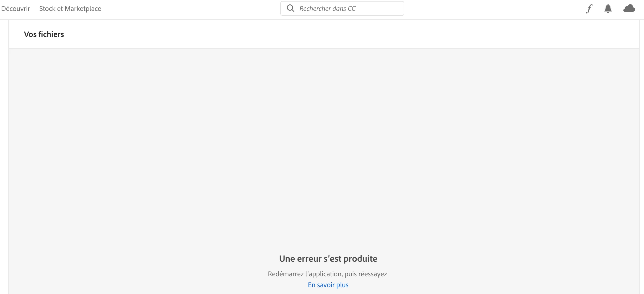
Task: Open the Adobe Fonts italic f icon
Action: [x=589, y=9]
